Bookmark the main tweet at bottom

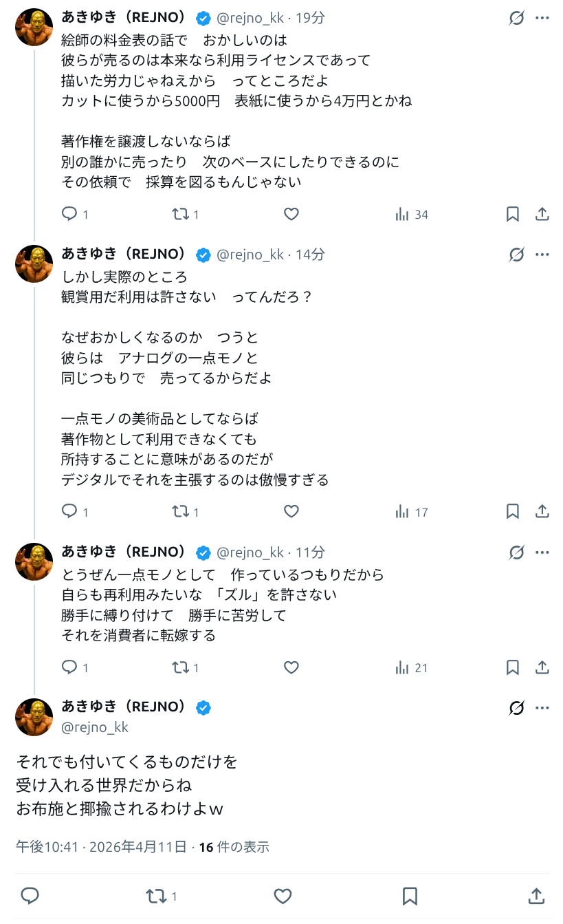point(410,896)
